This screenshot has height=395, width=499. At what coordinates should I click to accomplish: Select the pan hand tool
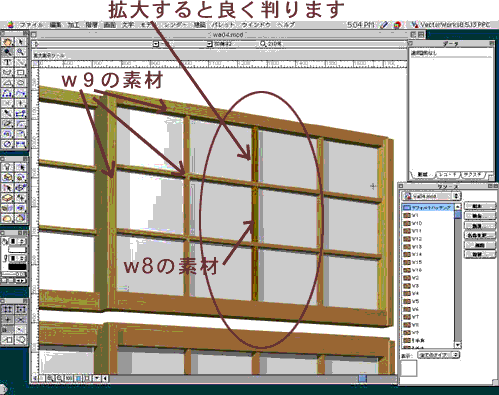click(x=8, y=42)
